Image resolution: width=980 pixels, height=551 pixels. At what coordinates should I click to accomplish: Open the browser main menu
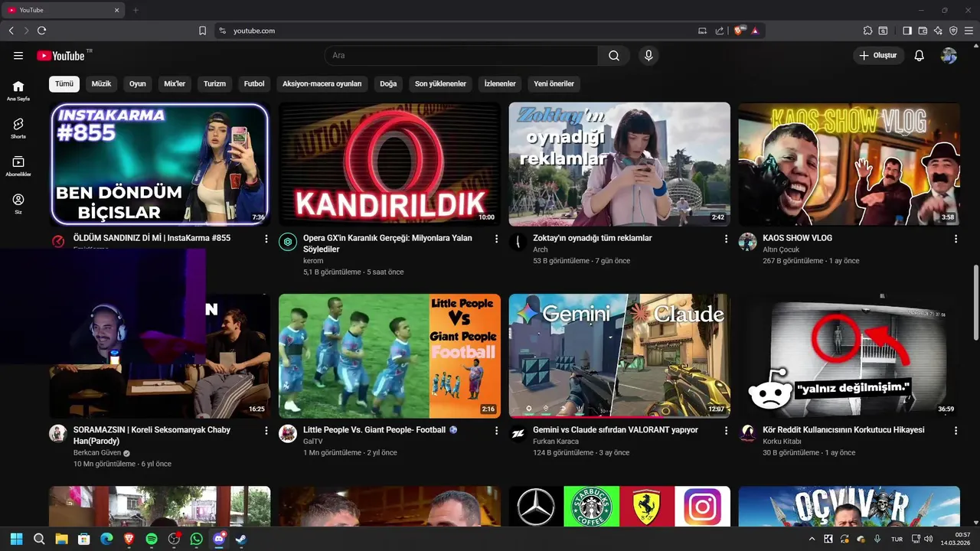[969, 31]
